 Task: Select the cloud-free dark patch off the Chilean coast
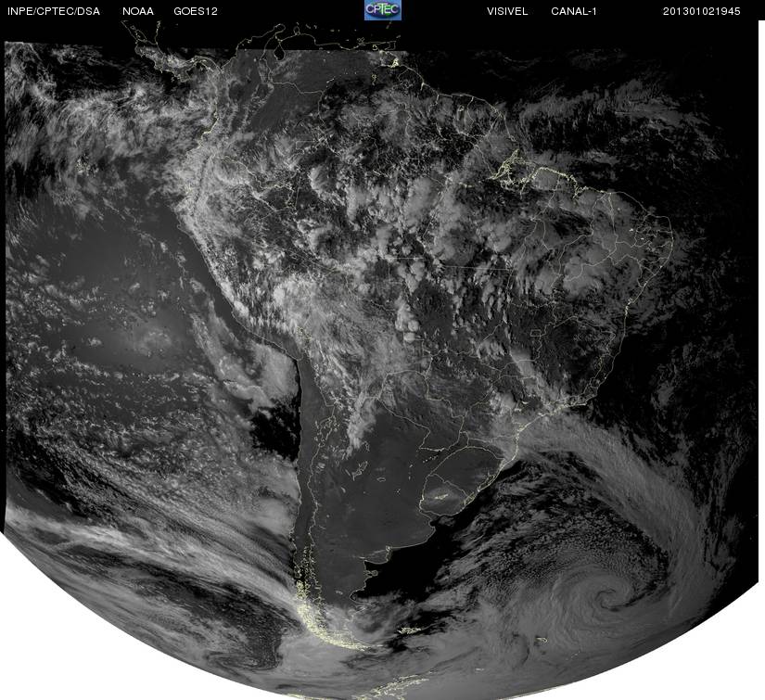[275, 429]
